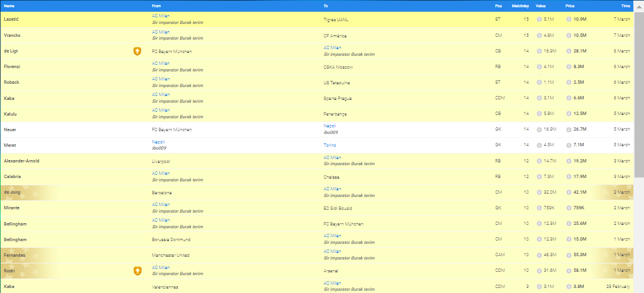
Task: Open AC Milan link in Alexander-Arnold's row
Action: coord(332,157)
